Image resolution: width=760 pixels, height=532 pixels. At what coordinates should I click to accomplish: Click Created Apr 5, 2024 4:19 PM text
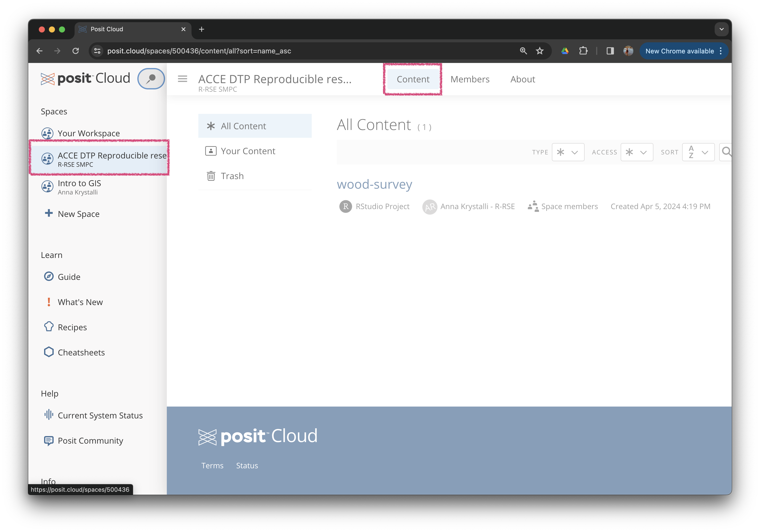pos(660,207)
